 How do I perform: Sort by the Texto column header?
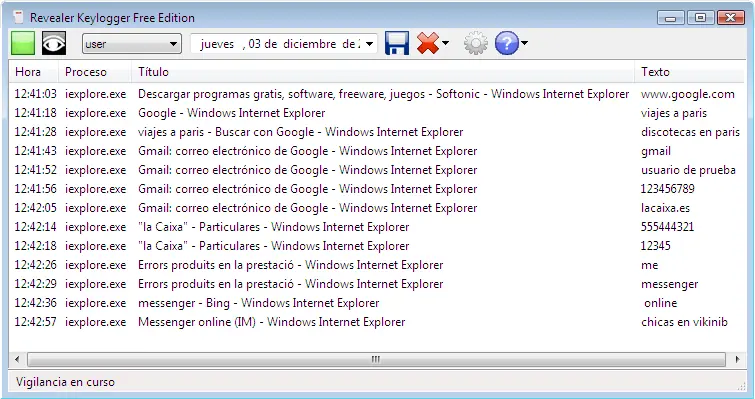pyautogui.click(x=690, y=72)
